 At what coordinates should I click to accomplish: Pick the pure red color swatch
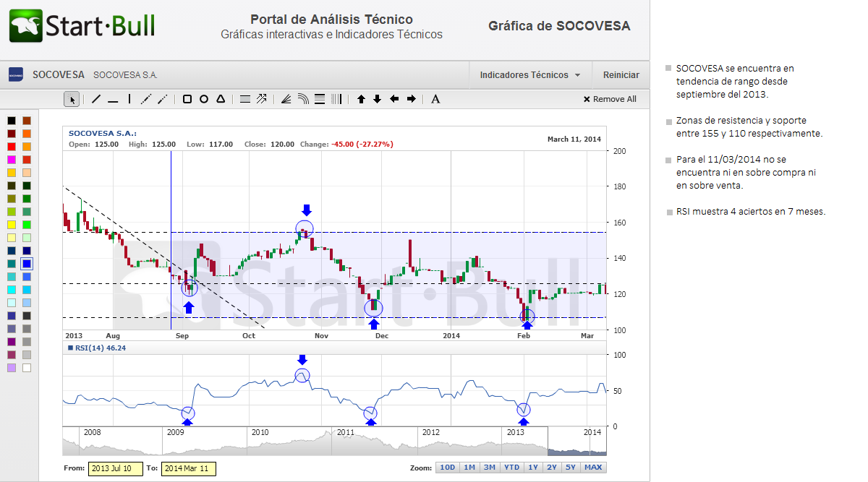[12, 147]
